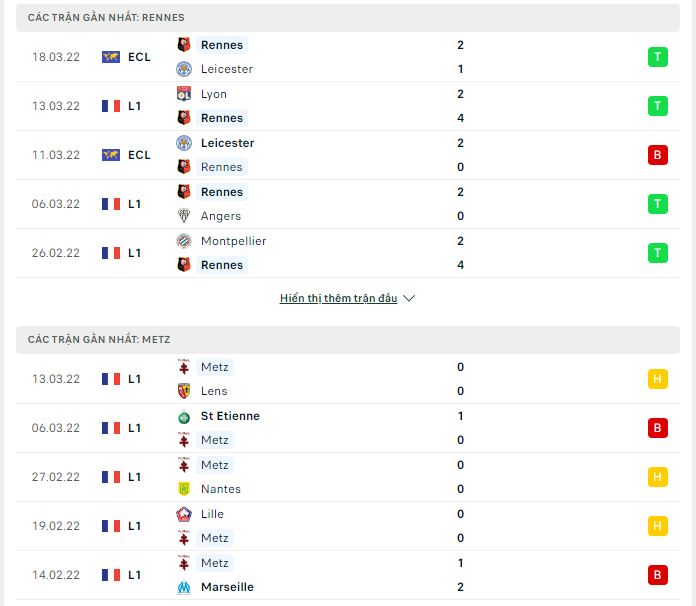Open the Hiển thị thêm trận đấu link

(338, 298)
